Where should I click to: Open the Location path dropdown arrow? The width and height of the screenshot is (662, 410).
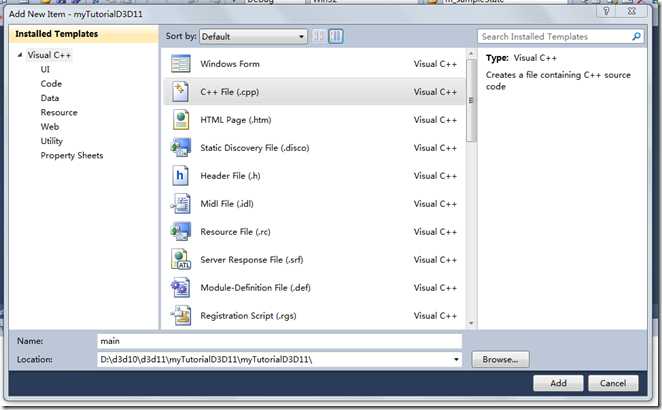click(x=456, y=360)
